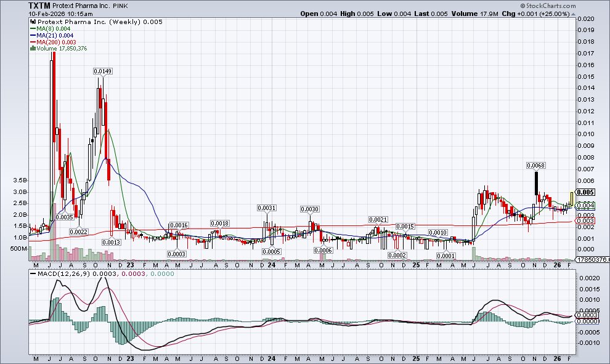Select the red MA(200) line marker icon
This screenshot has width=610, height=364.
pos(35,41)
